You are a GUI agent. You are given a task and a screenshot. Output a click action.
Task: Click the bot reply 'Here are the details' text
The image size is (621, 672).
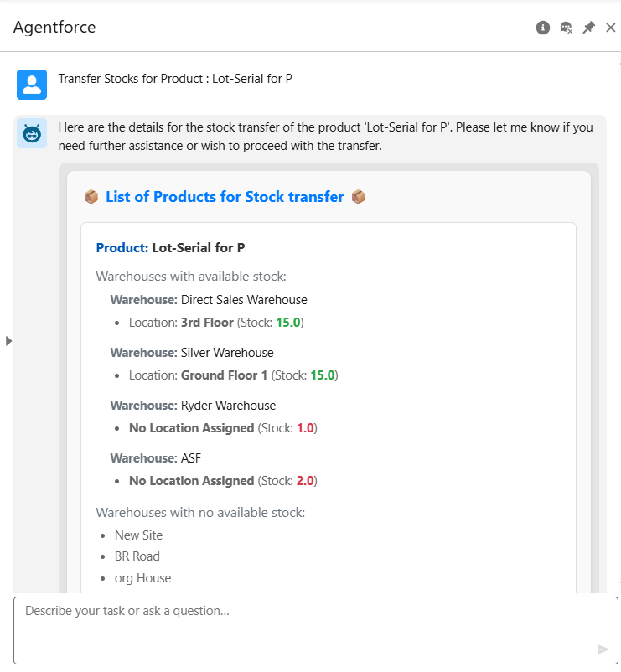[326, 137]
